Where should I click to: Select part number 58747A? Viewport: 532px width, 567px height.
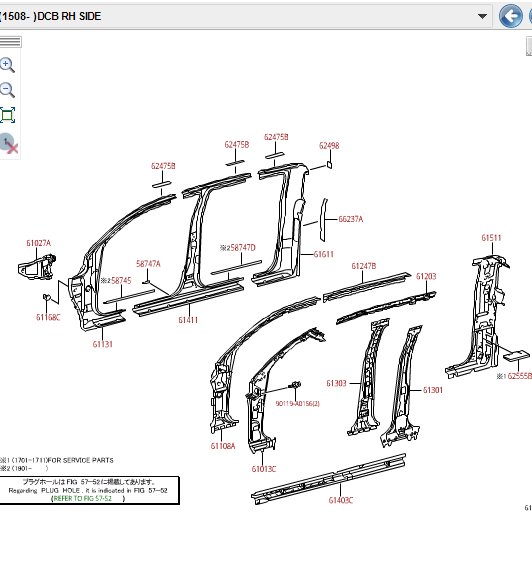point(148,264)
